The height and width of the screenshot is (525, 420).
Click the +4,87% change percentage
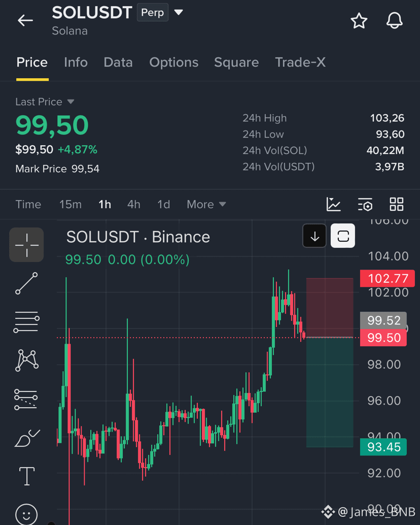(78, 149)
